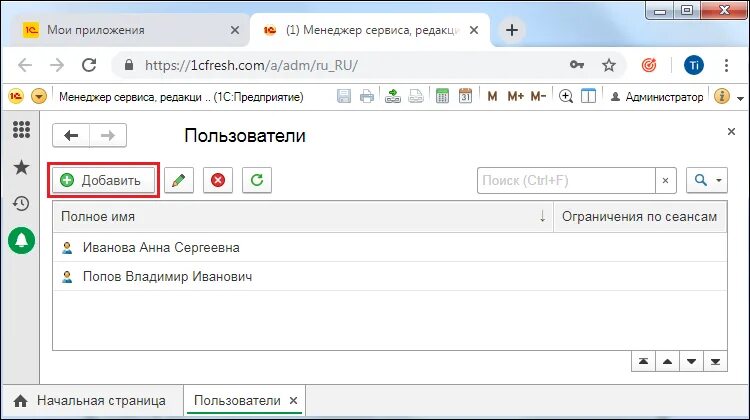Refresh the users list with green arrow
Screen dimensions: 750x420
point(257,180)
